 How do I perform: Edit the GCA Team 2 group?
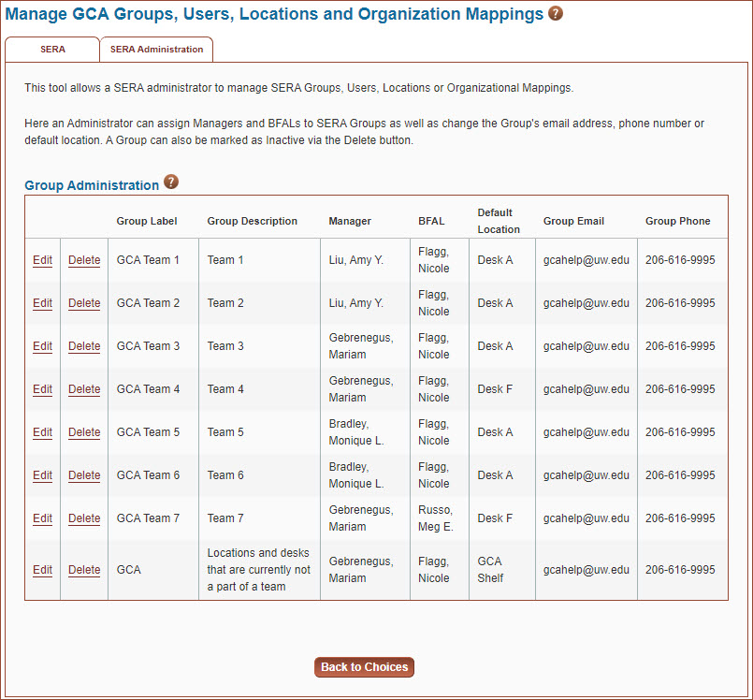[x=42, y=302]
